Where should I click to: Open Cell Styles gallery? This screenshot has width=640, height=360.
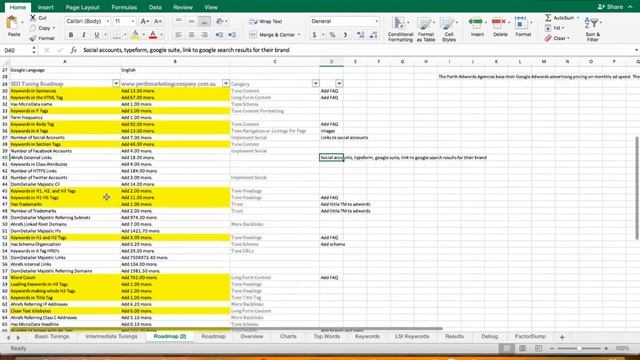click(x=449, y=29)
